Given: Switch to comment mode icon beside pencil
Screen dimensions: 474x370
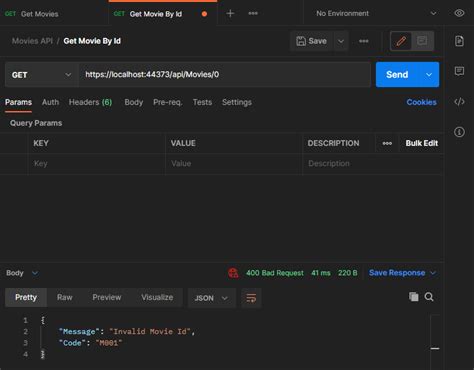Looking at the screenshot, I should 422,41.
